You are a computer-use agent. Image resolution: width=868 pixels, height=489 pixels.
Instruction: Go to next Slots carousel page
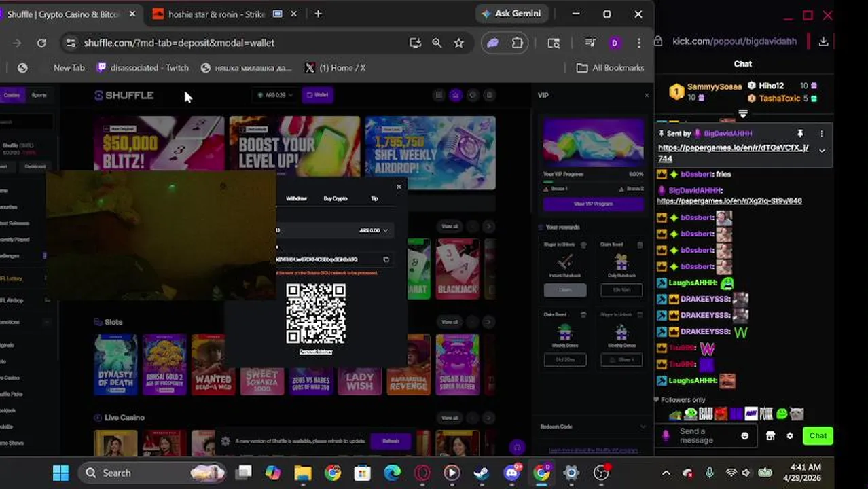tap(488, 322)
